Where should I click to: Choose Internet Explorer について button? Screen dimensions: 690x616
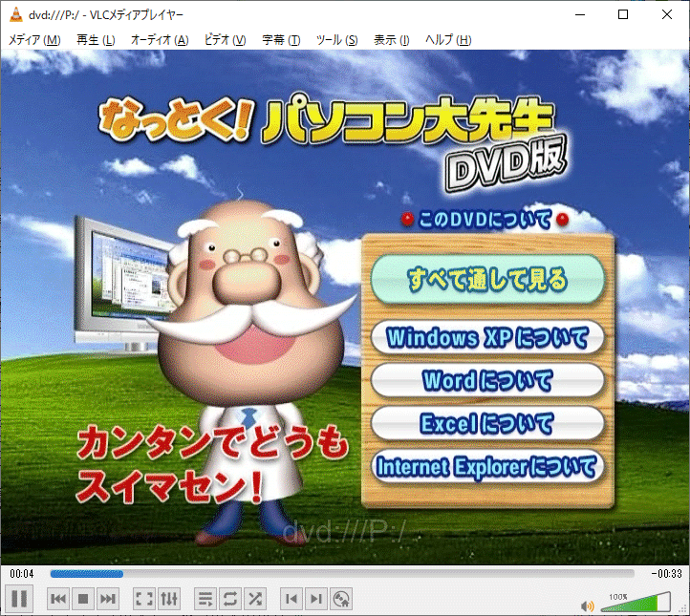pos(487,466)
